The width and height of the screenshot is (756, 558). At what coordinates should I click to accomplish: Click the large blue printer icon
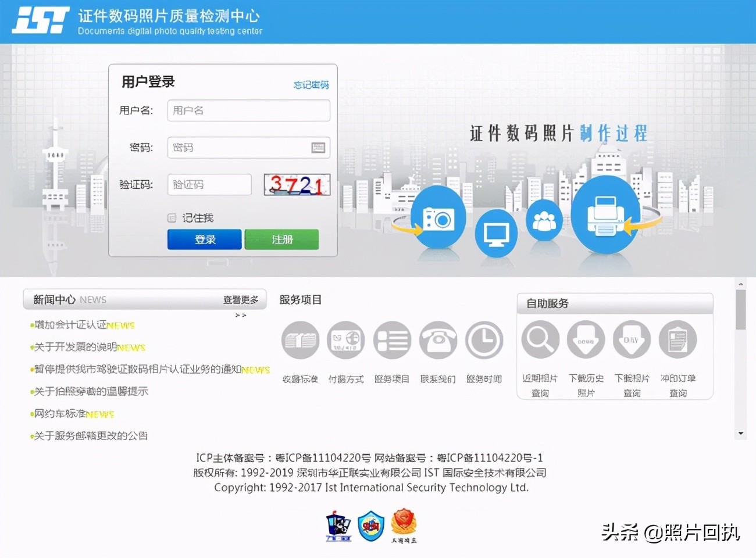point(606,218)
